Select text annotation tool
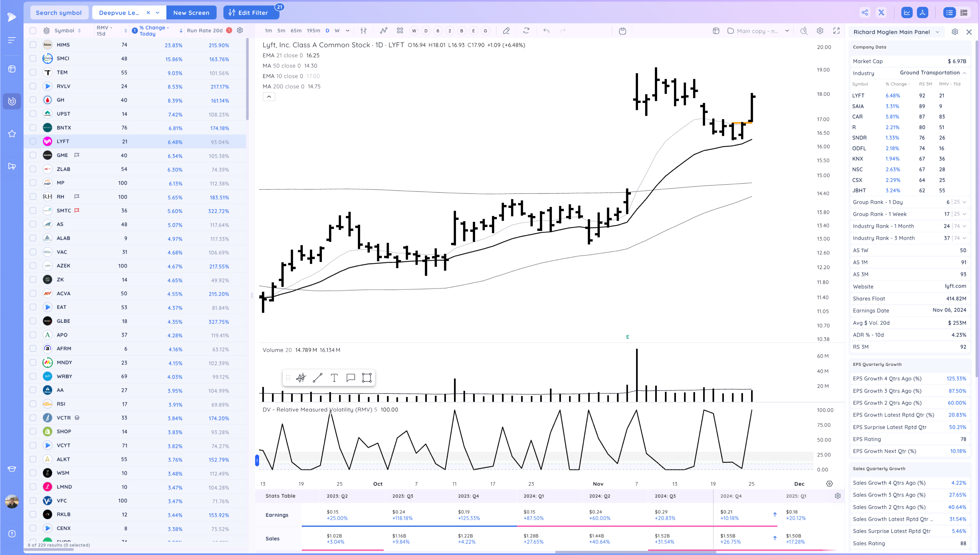The image size is (980, 555). [334, 378]
